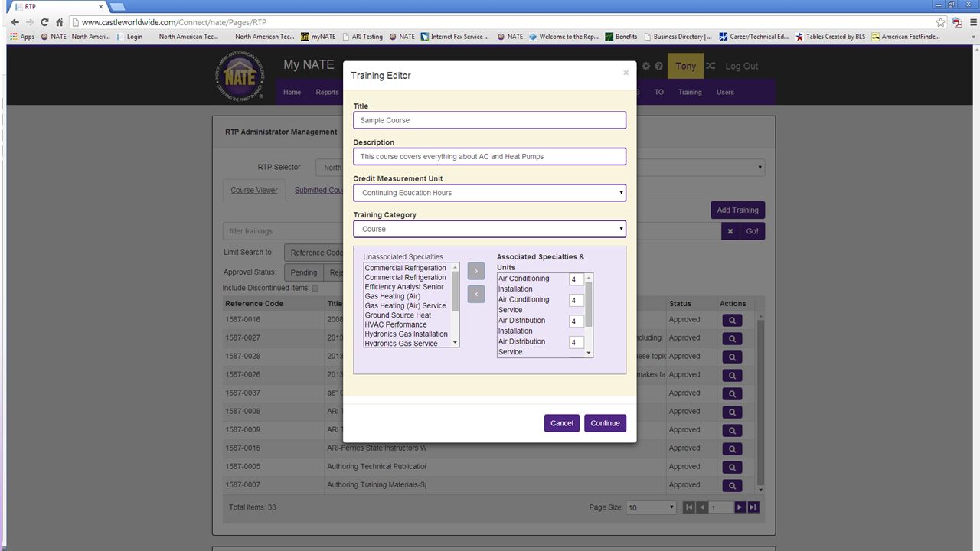The image size is (980, 551).
Task: Click the Air Conditioning Installation units field
Action: (576, 280)
